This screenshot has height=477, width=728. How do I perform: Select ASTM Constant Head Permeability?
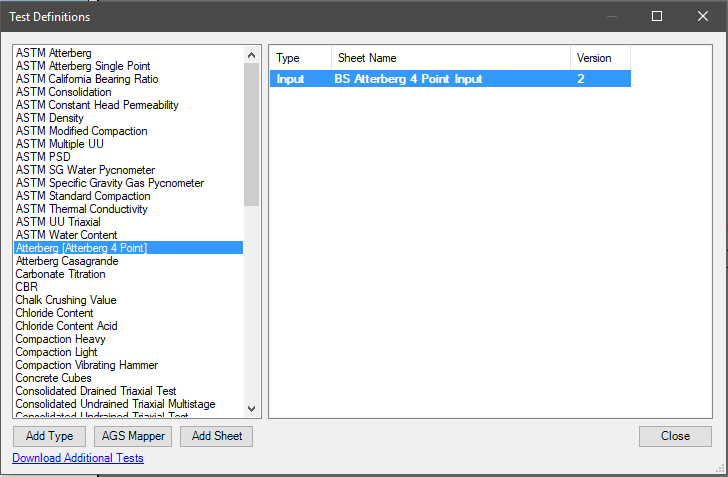(128, 105)
